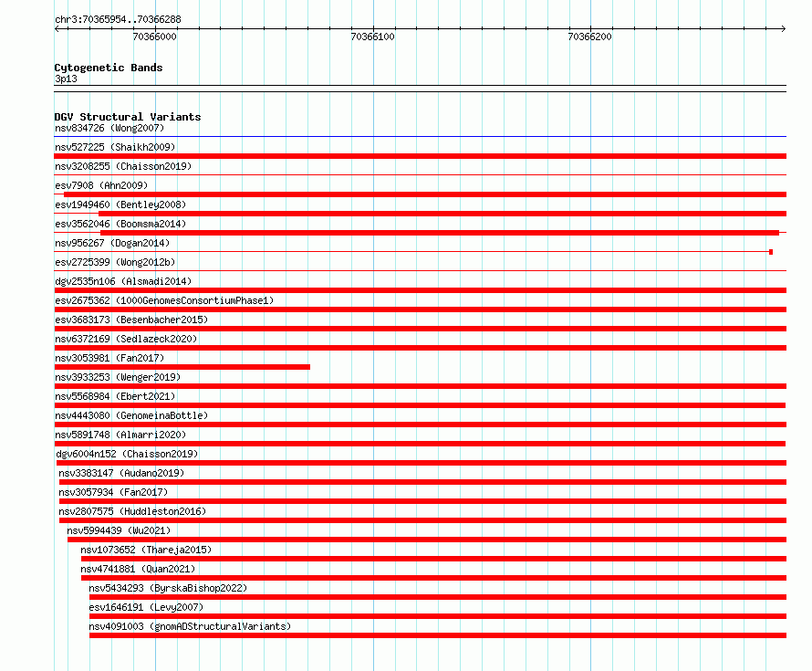Click the red bar of nsv527225 (Shaikh2009)
Screen dimensions: 812x671
coord(421,156)
